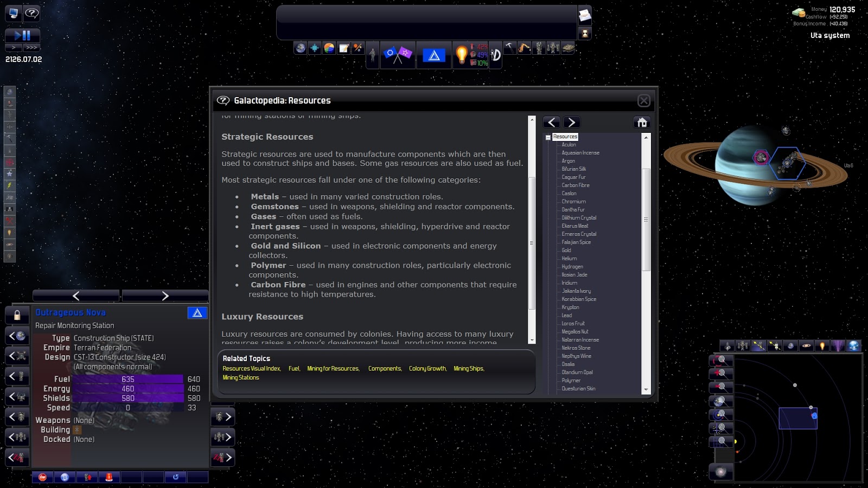Select Polymer in resources tree
The image size is (868, 488).
pyautogui.click(x=571, y=381)
